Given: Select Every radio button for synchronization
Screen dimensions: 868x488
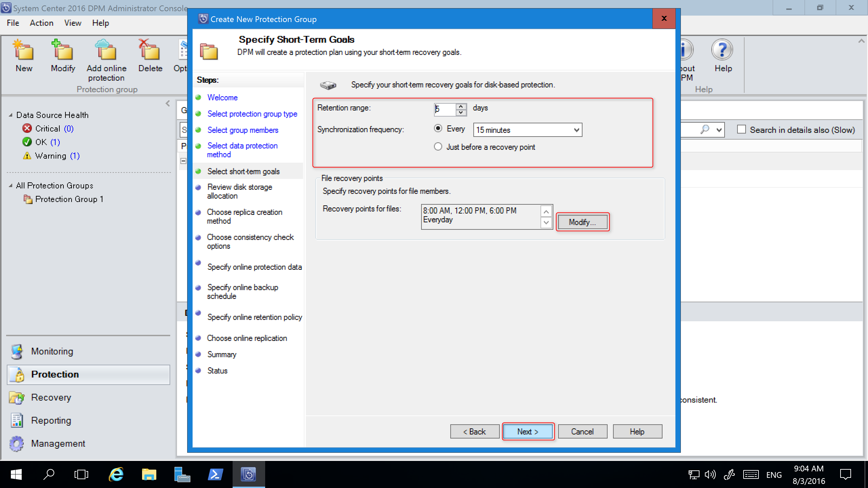Looking at the screenshot, I should point(438,129).
